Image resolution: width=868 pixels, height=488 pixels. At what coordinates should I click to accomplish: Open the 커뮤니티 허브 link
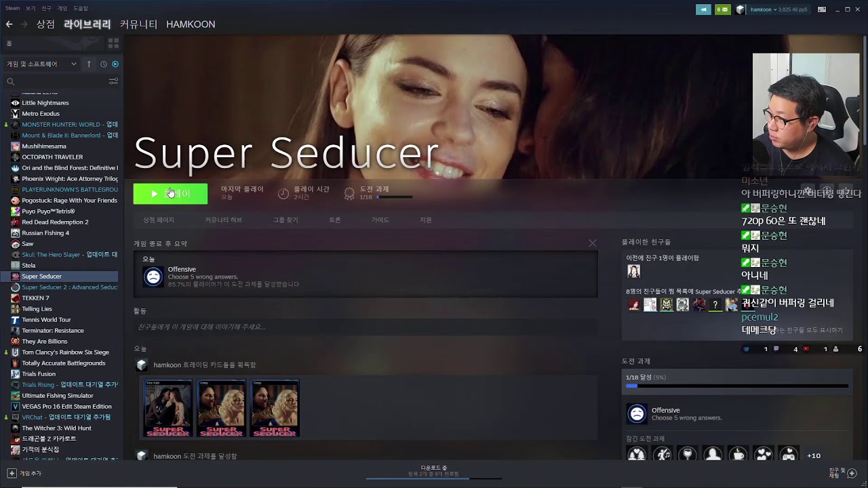[224, 220]
